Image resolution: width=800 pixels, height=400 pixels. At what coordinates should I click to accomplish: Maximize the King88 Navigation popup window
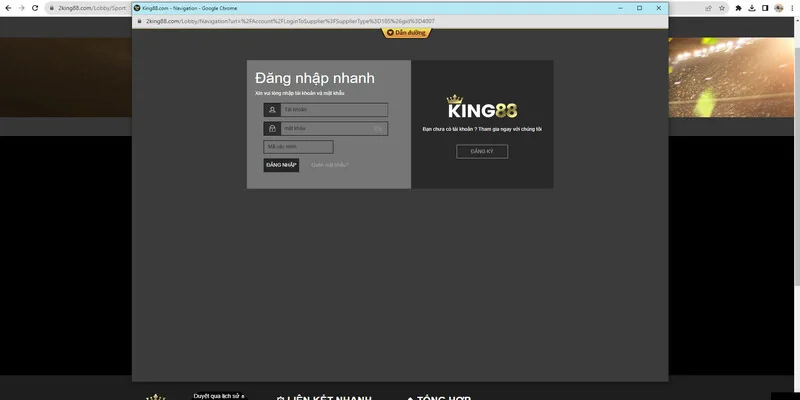(639, 8)
